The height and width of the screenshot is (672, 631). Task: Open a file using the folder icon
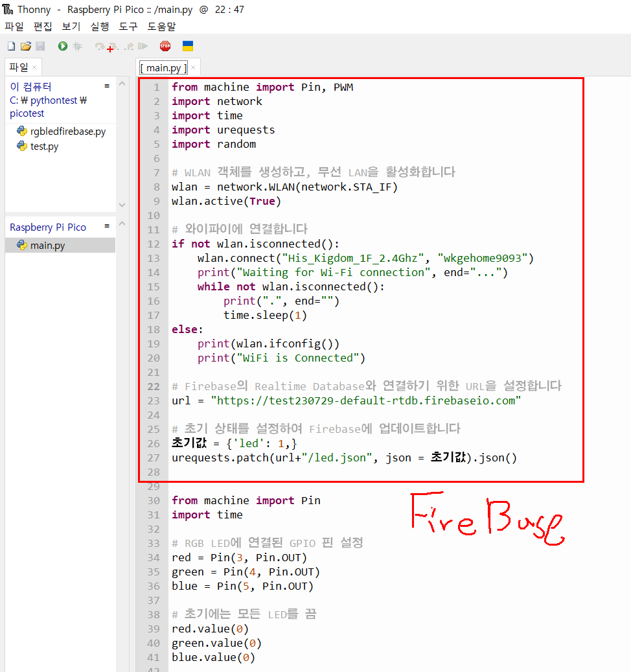(26, 46)
